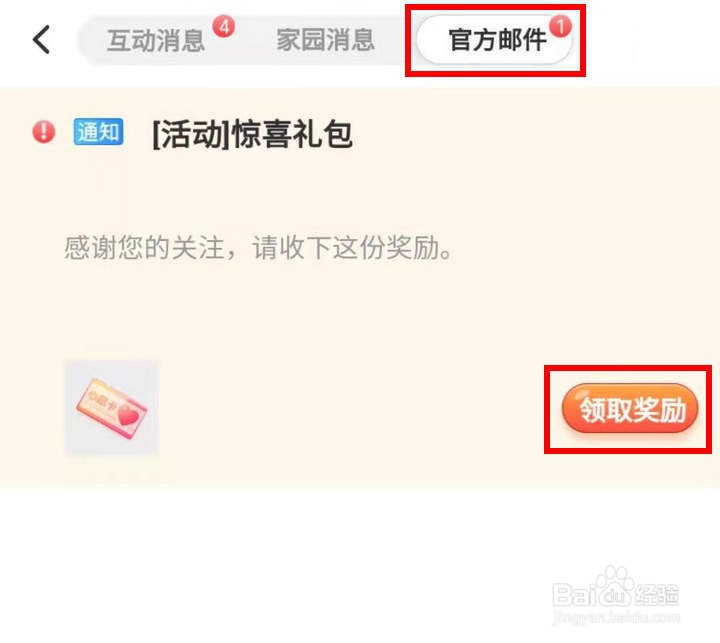Open the 家园消息 tab
Image resolution: width=720 pixels, height=643 pixels.
325,39
